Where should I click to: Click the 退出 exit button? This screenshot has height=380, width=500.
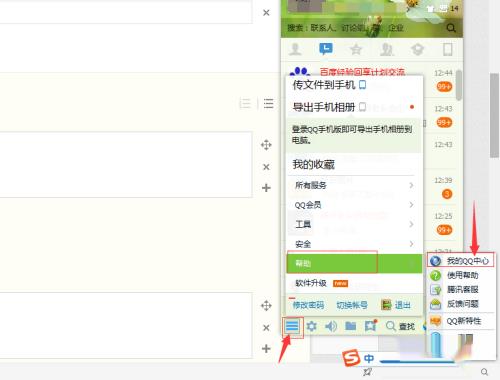(396, 305)
